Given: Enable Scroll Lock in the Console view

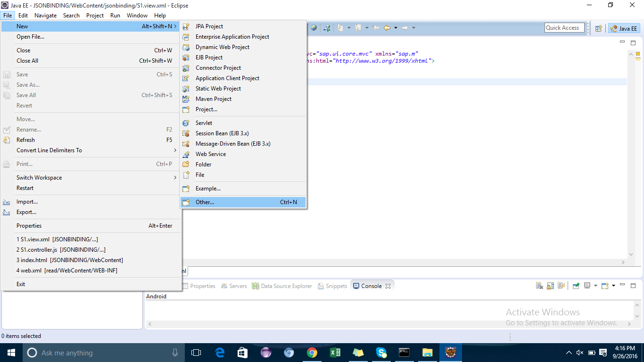Looking at the screenshot, I should pos(550,286).
